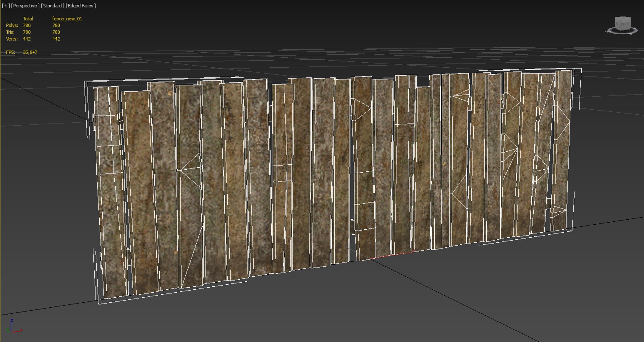Click the world axis tripod indicator
The height and width of the screenshot is (342, 644).
pos(14,326)
